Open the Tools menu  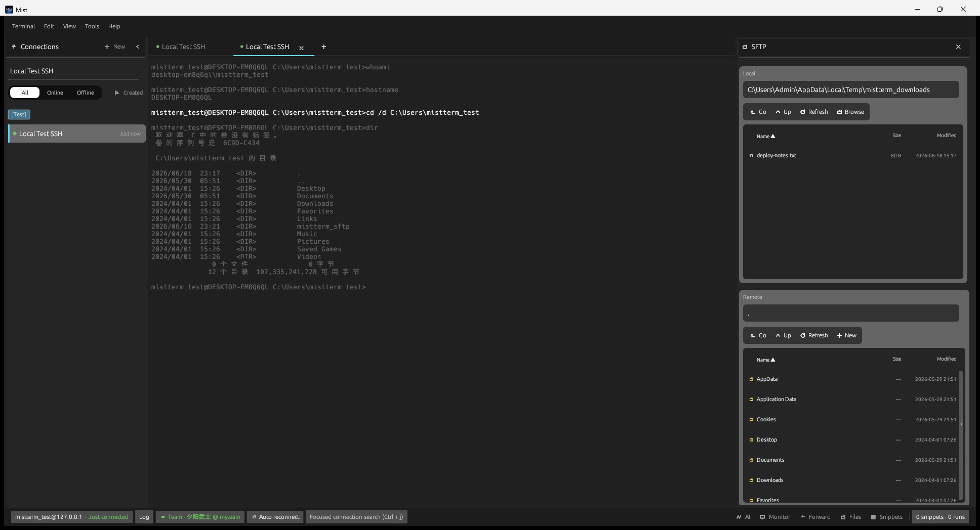[x=92, y=26]
